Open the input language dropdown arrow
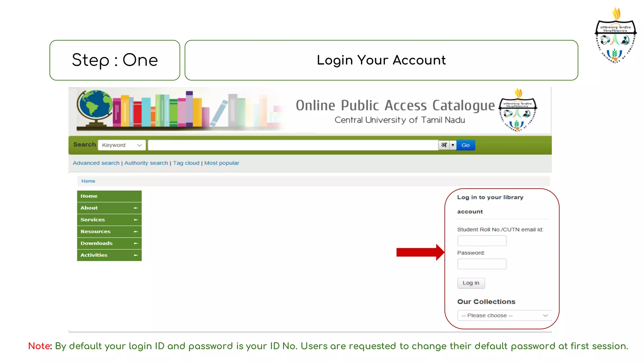Screen dimensions: 644x362 point(453,145)
